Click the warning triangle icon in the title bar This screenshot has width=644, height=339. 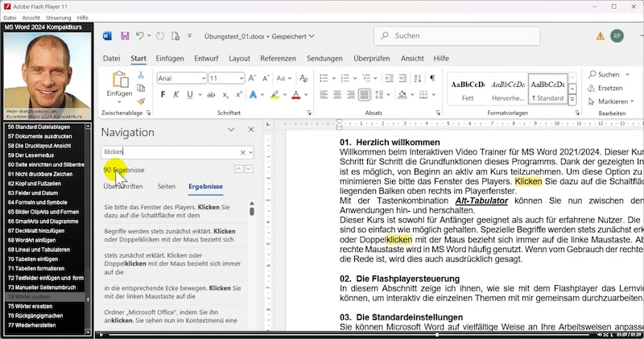pyautogui.click(x=600, y=36)
